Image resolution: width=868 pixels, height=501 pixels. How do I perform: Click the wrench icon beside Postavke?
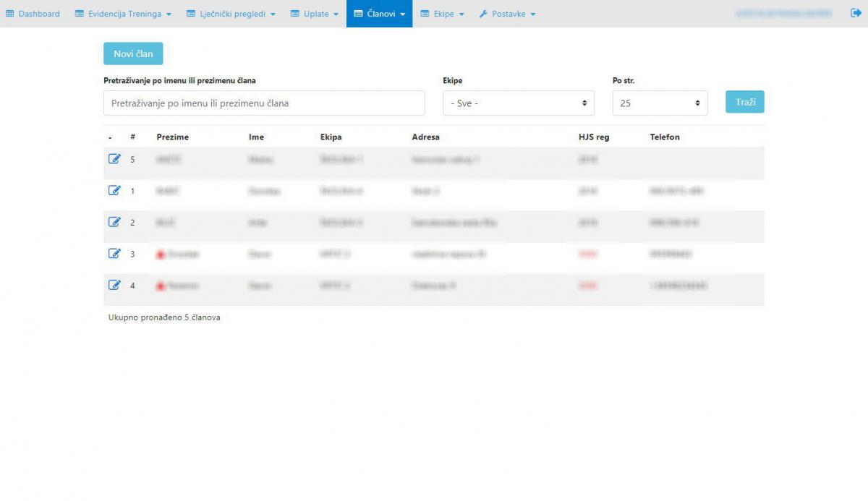pyautogui.click(x=484, y=14)
